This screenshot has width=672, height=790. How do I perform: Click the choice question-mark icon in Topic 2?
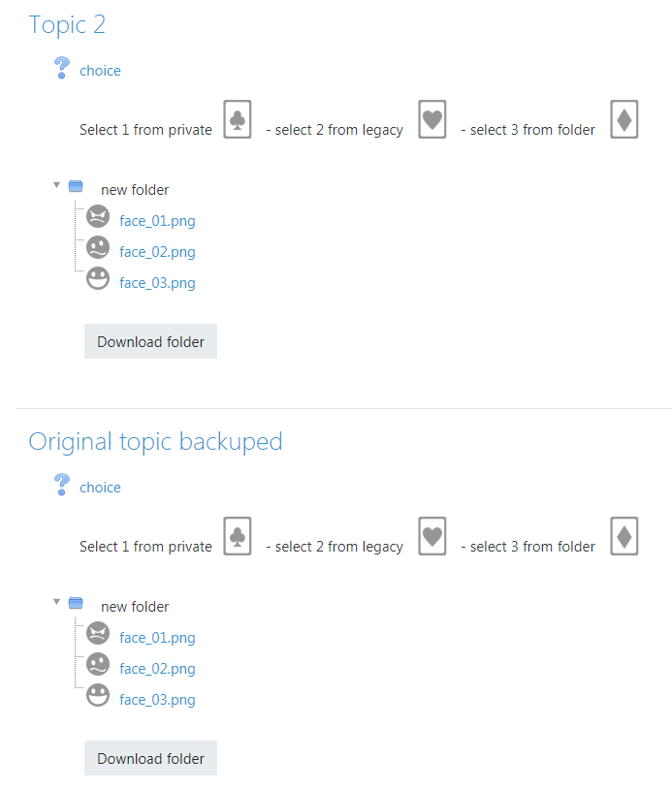(61, 68)
